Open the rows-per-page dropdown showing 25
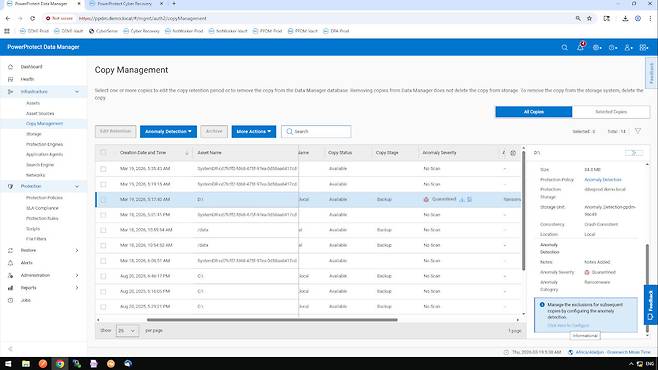 click(x=127, y=331)
